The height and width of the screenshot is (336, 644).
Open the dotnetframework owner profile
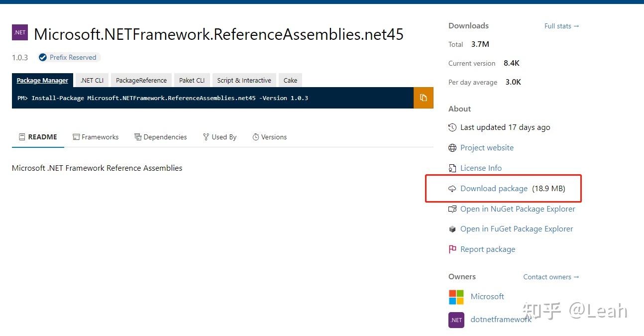[x=501, y=319]
